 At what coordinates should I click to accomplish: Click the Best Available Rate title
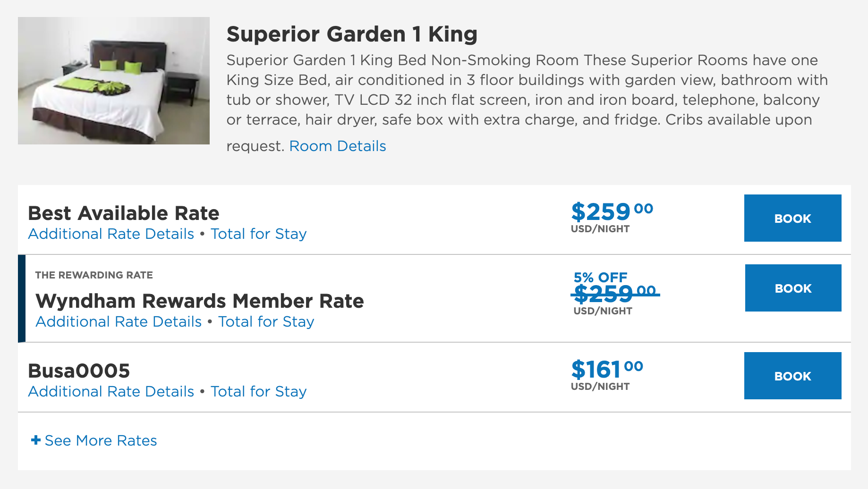(x=124, y=213)
